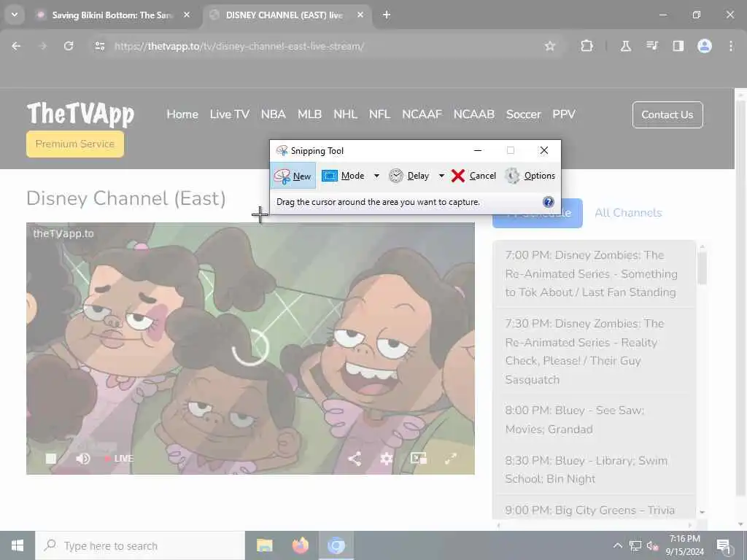Click the TheTVApp logo

coord(80,114)
